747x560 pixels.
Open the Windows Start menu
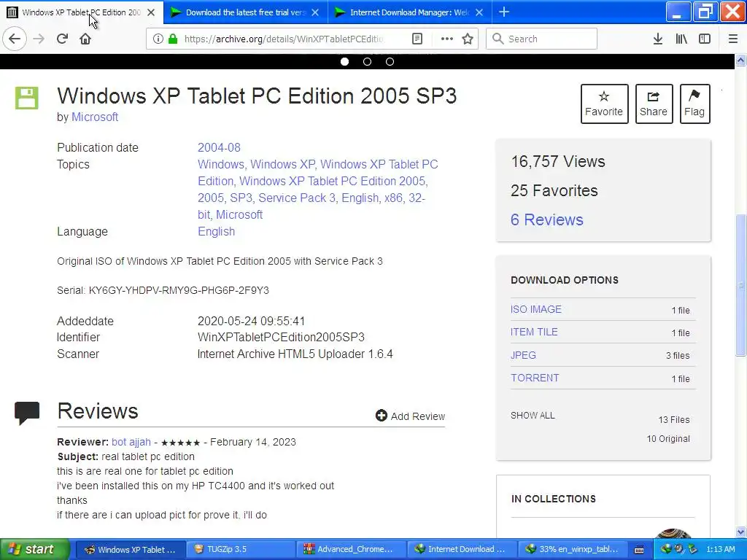(34, 550)
